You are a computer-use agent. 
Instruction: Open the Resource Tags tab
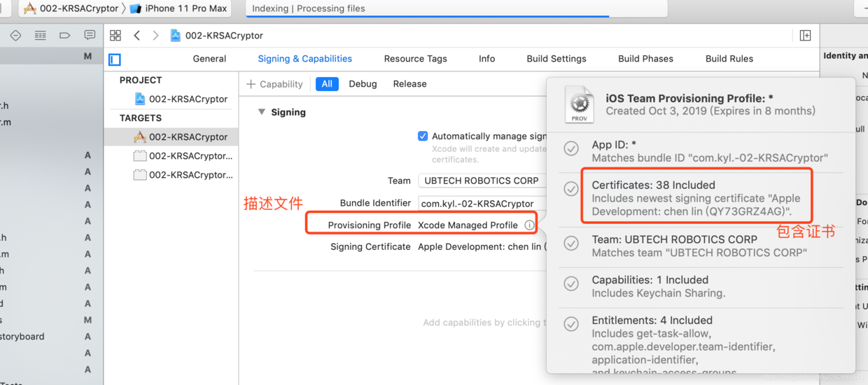pyautogui.click(x=416, y=59)
